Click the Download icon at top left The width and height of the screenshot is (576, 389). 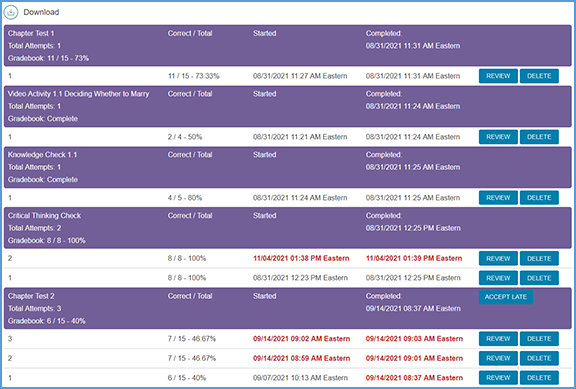[x=11, y=12]
